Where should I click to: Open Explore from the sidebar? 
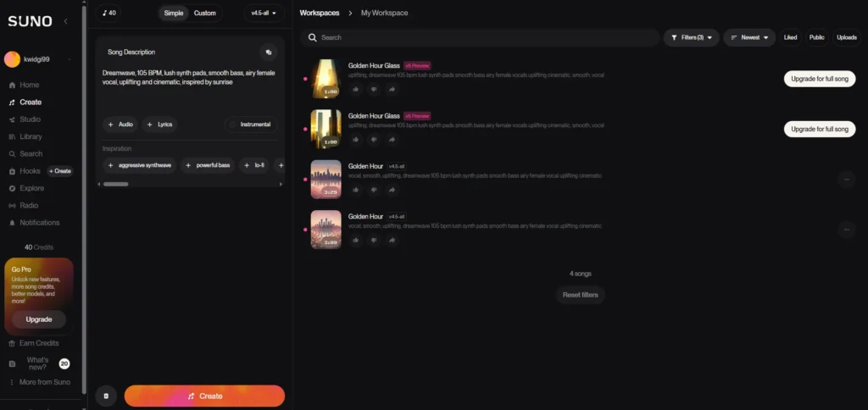[26, 188]
